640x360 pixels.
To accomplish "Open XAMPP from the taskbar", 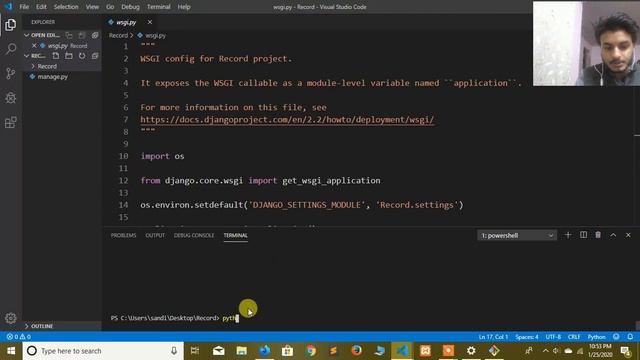I will click(425, 351).
